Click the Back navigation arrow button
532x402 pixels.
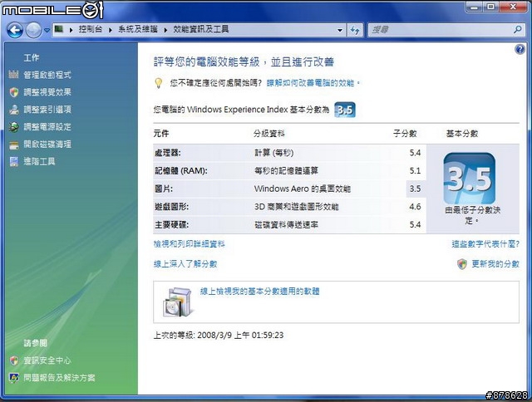point(15,30)
